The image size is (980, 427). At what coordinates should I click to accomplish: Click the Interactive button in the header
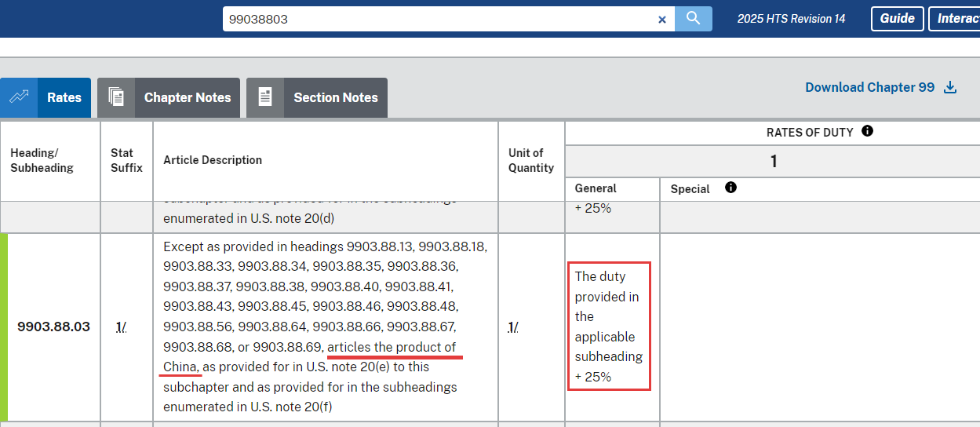(954, 19)
